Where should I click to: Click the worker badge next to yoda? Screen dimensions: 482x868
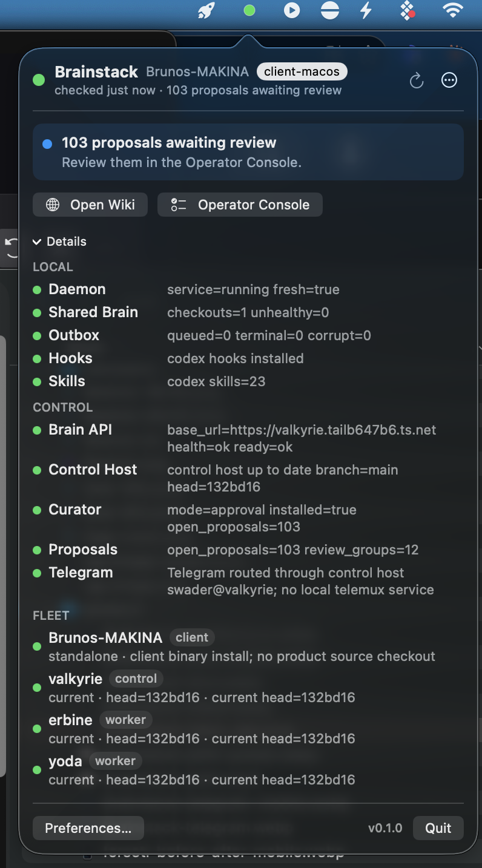(x=115, y=761)
